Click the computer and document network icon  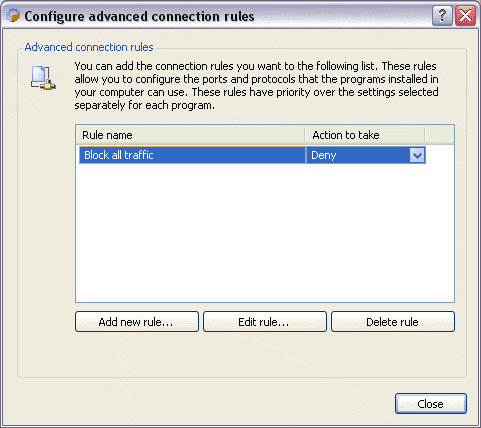[x=43, y=78]
